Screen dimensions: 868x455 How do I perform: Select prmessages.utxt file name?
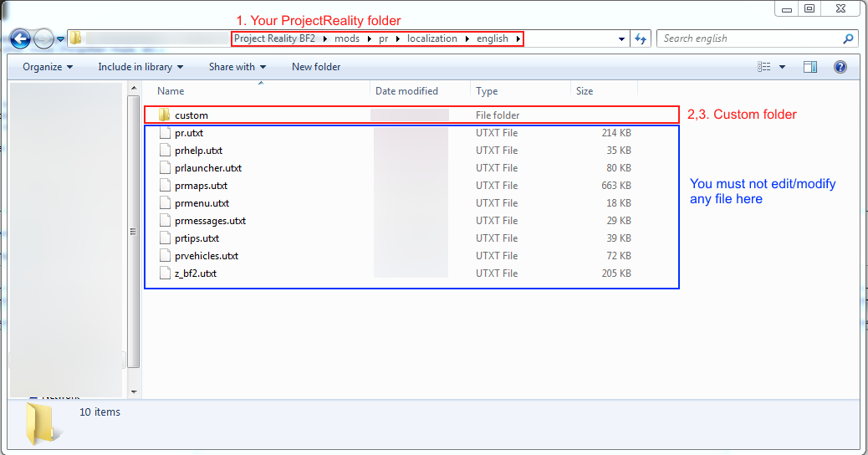pyautogui.click(x=211, y=220)
